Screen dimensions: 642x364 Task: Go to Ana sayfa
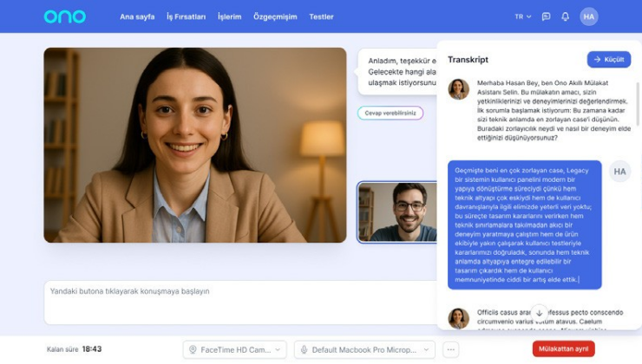[137, 16]
